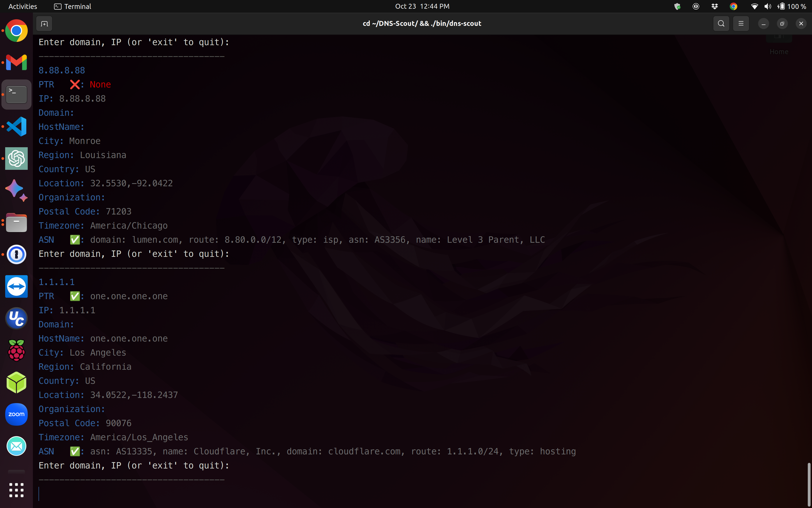Minimize the terminal window
The image size is (812, 508).
(x=763, y=24)
